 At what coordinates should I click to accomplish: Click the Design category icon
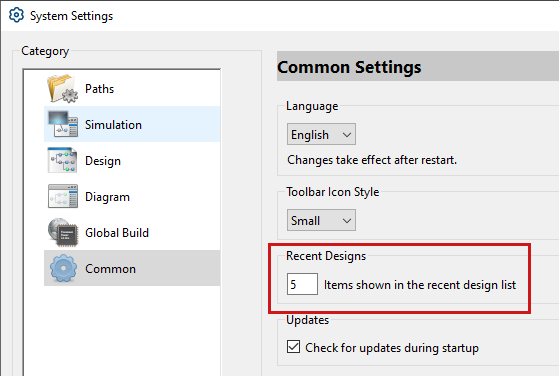(63, 160)
